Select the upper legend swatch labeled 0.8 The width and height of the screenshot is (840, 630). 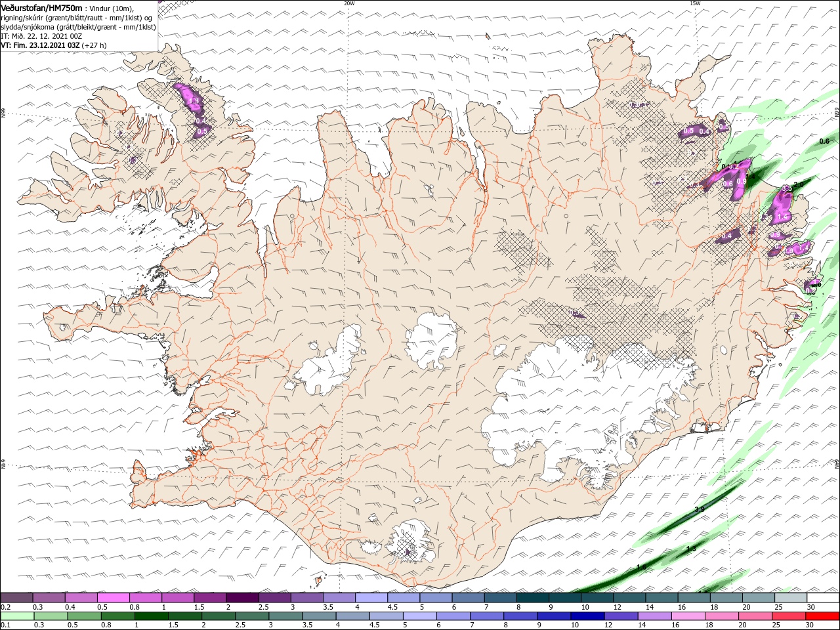(x=146, y=598)
